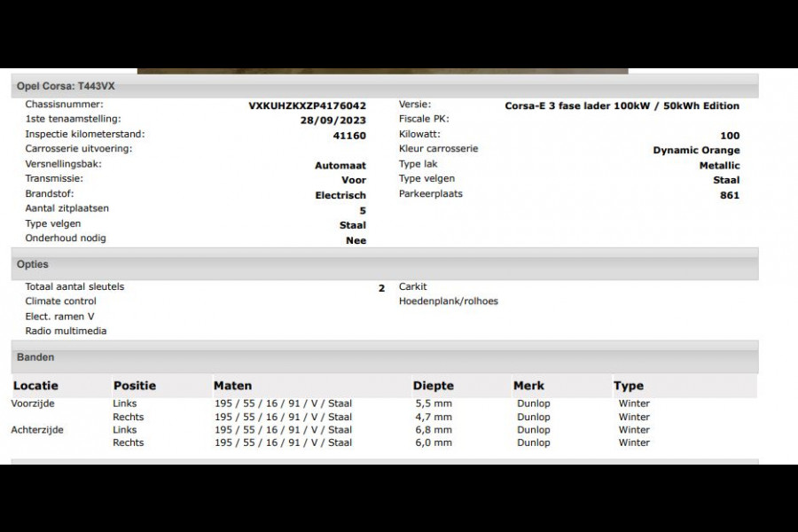Click the Hoedenplank/rolhoes option

pyautogui.click(x=448, y=301)
